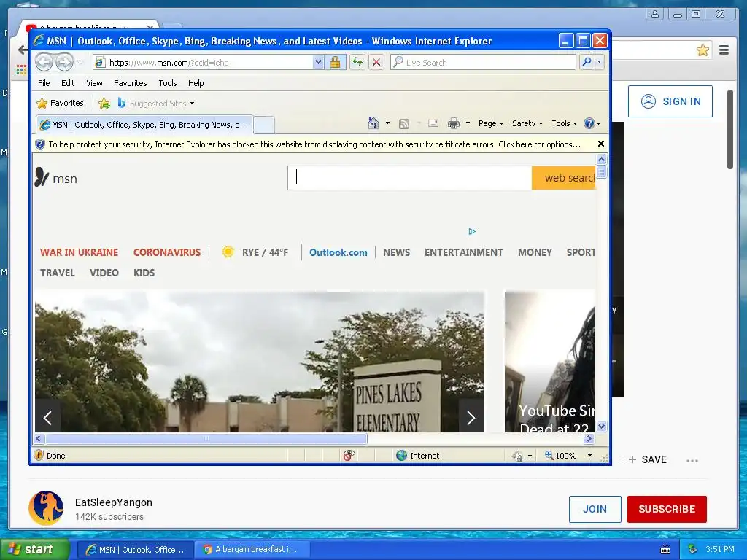The height and width of the screenshot is (560, 747).
Task: Click the Live Search box
Action: point(483,63)
